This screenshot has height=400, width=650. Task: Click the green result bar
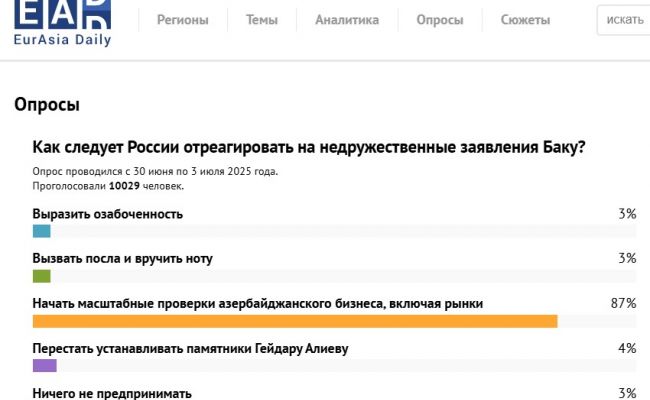point(41,276)
